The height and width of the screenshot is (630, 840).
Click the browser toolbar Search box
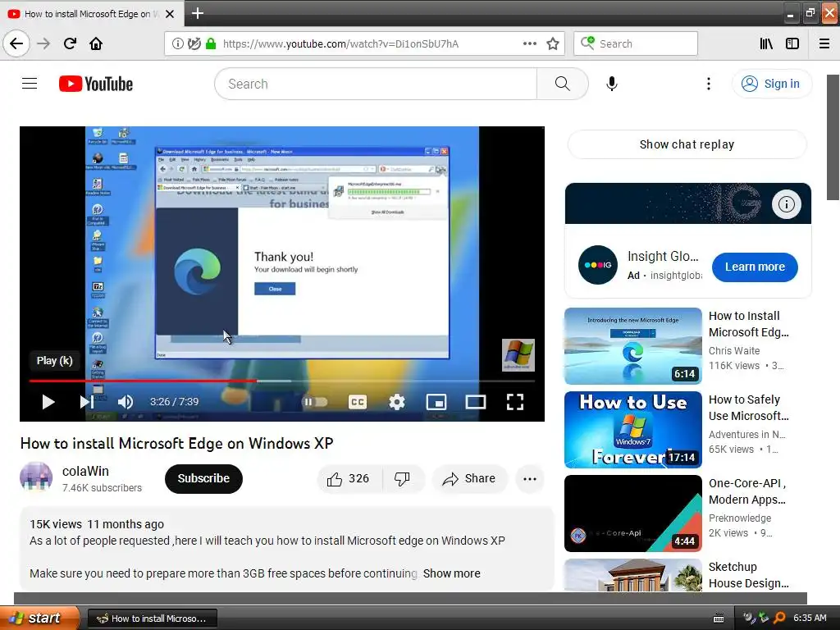tap(636, 44)
